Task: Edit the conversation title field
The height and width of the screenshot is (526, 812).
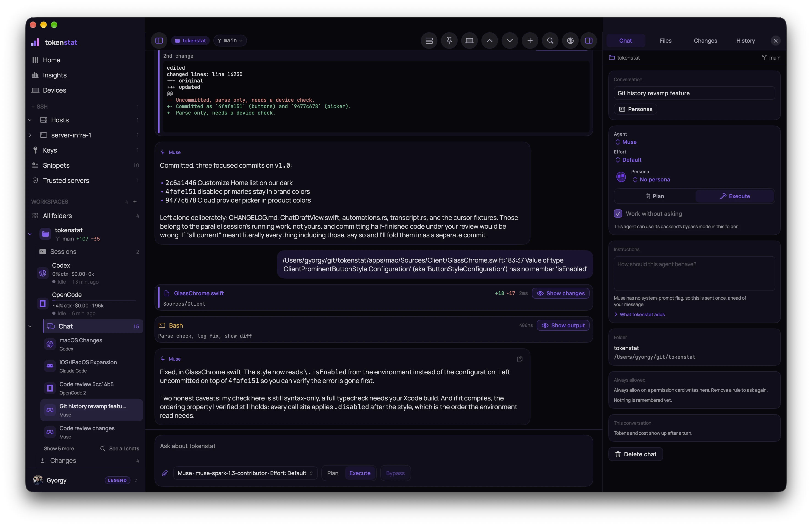Action: click(694, 93)
